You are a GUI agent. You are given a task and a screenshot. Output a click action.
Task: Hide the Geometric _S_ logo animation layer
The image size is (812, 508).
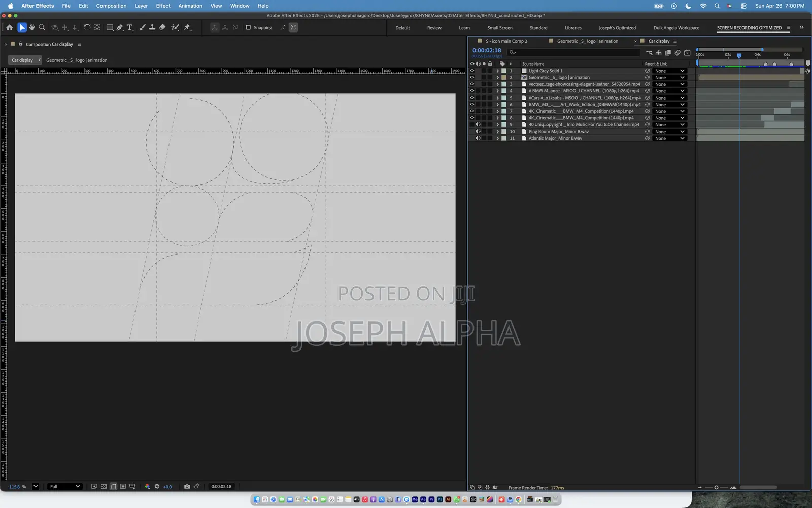pos(472,77)
